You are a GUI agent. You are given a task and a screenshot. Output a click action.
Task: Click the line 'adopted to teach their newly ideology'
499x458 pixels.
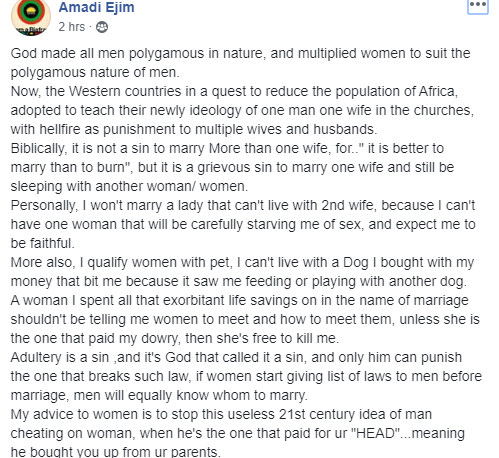pyautogui.click(x=242, y=111)
